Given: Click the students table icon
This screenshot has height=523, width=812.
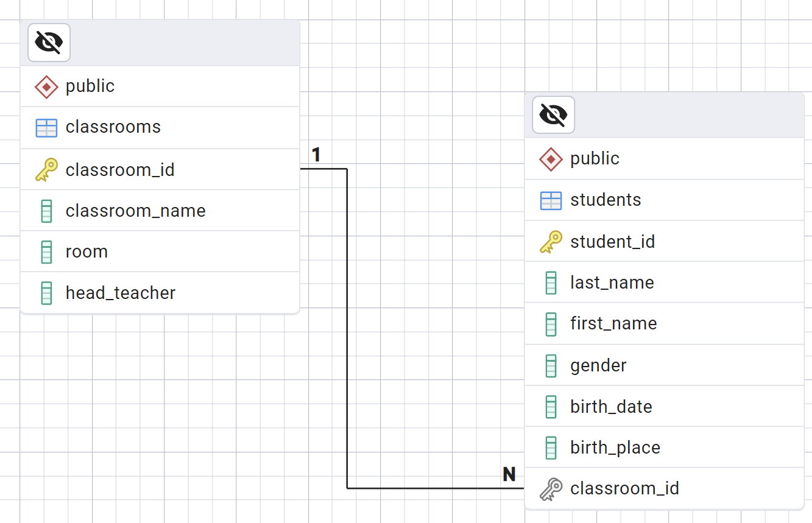Looking at the screenshot, I should point(551,200).
